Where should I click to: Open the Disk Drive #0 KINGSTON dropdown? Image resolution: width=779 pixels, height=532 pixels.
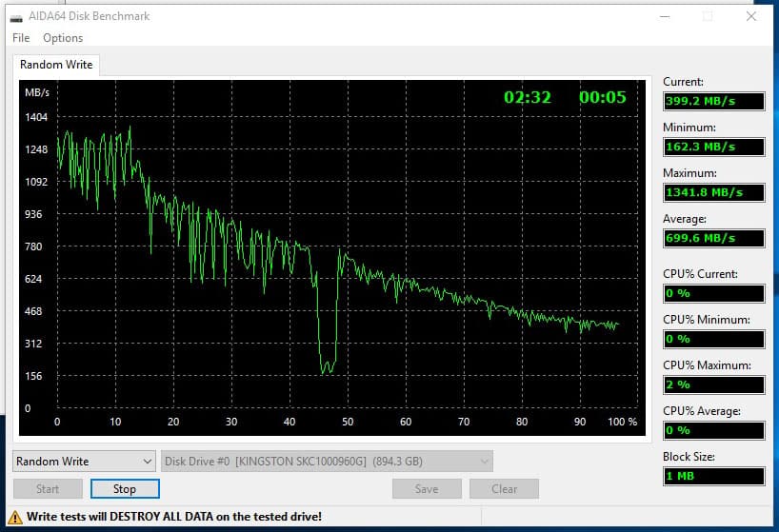(327, 461)
